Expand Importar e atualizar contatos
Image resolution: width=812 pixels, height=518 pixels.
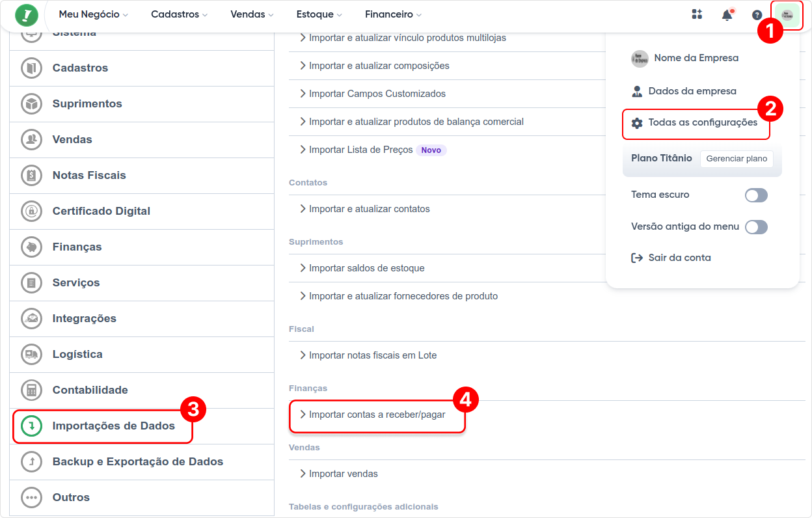(x=364, y=209)
